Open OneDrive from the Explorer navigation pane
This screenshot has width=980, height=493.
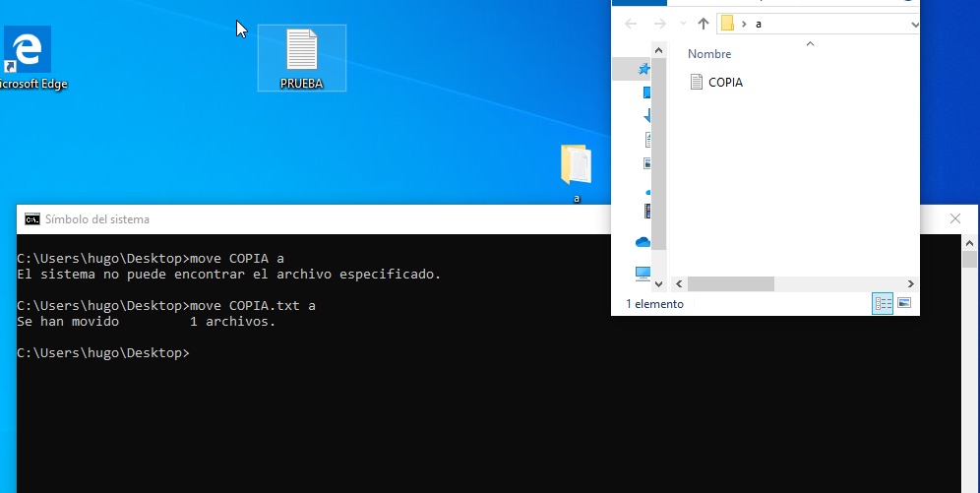pyautogui.click(x=643, y=242)
